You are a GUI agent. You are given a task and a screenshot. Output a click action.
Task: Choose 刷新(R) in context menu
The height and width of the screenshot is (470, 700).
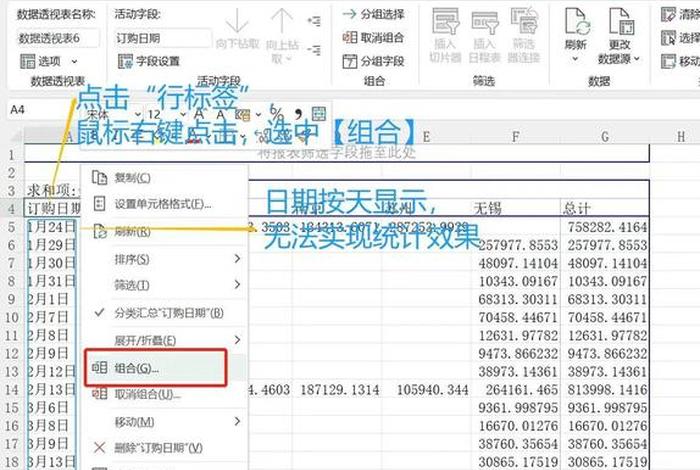[163, 232]
